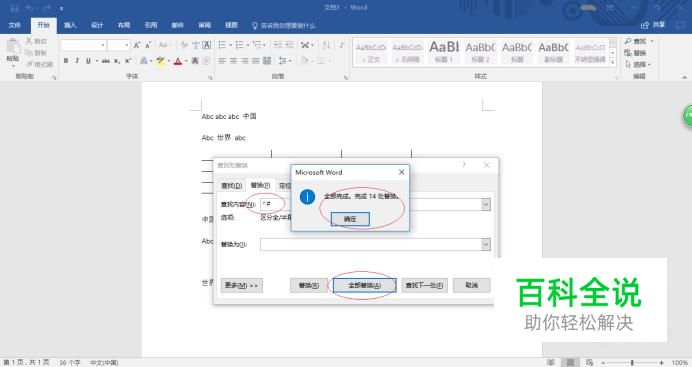The height and width of the screenshot is (367, 692).
Task: Align text right in paragraph group
Action: point(244,61)
